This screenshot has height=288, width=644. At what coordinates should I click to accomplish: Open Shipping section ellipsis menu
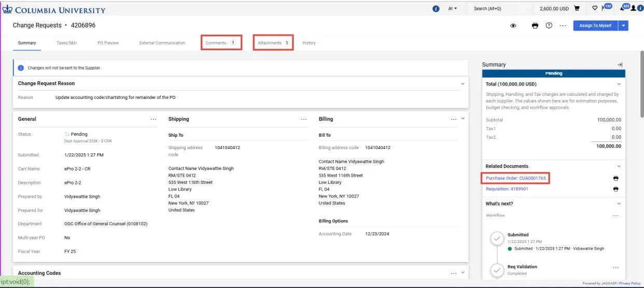tap(304, 119)
